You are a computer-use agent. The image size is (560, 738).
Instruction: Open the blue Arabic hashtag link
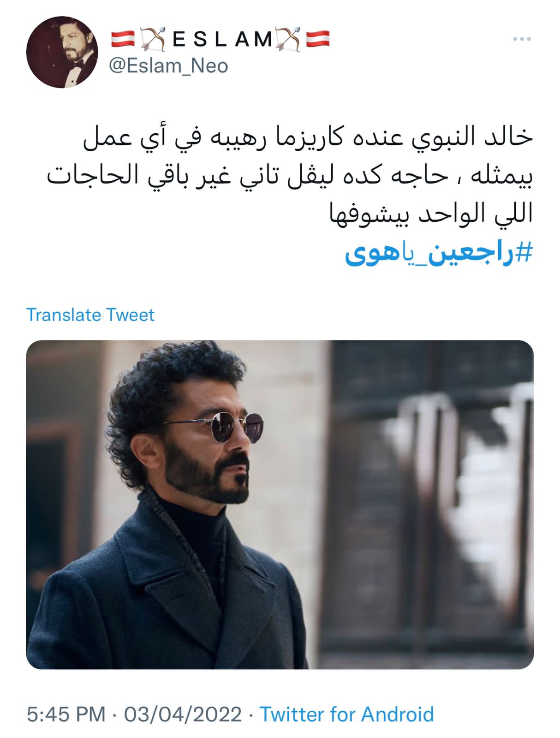(x=439, y=252)
